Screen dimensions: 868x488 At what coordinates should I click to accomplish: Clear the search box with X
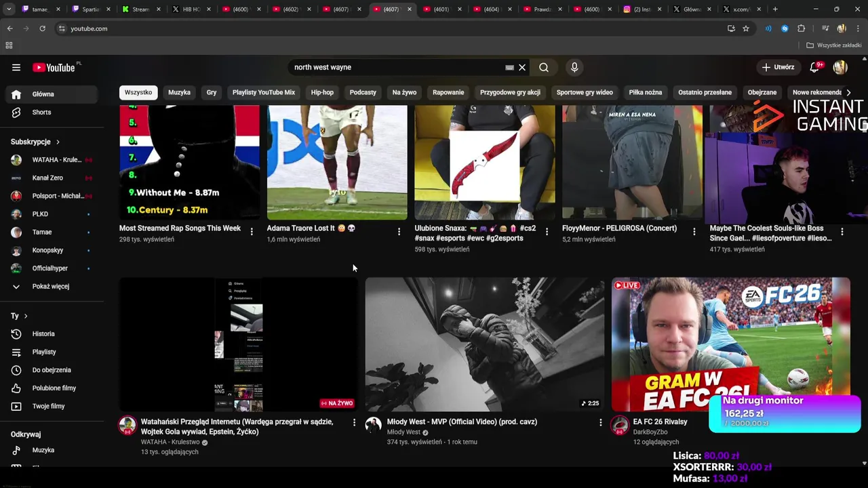click(522, 67)
